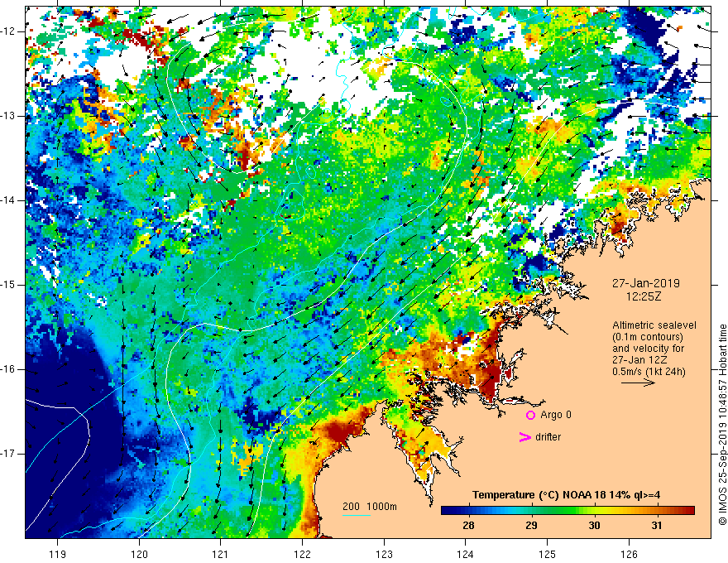Click the '120' longitude axis label
Viewport: 728px width, 563px height.
[x=139, y=555]
